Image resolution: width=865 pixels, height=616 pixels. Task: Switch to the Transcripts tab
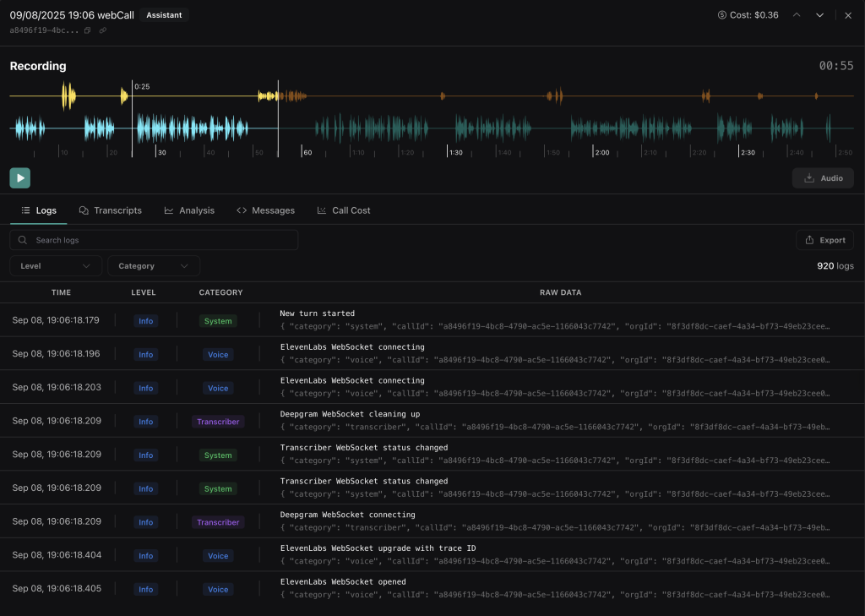pos(110,210)
